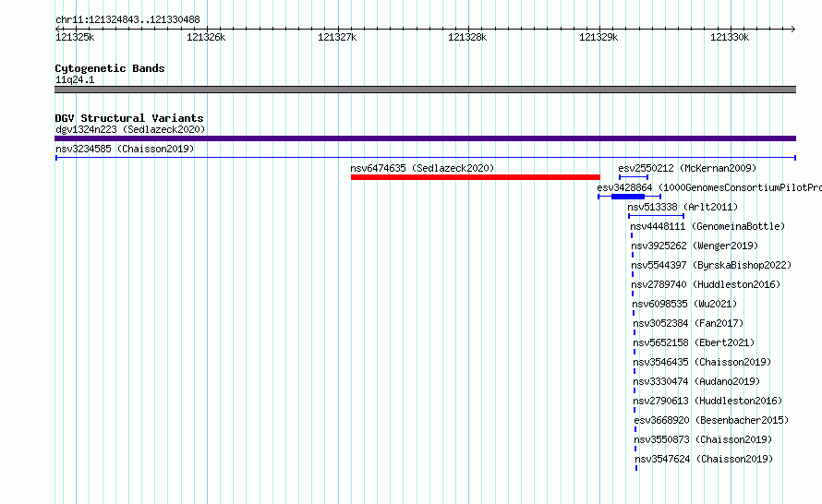Open nsv3052384 (Fan2017) variant label
The height and width of the screenshot is (504, 822).
(688, 323)
